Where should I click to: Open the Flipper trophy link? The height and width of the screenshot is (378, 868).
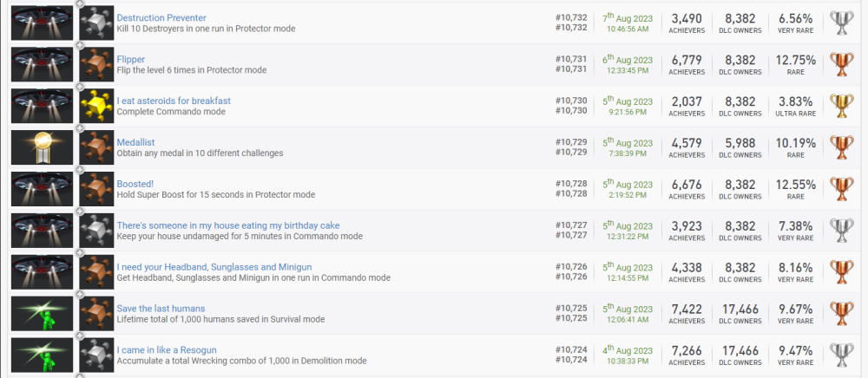(x=131, y=59)
